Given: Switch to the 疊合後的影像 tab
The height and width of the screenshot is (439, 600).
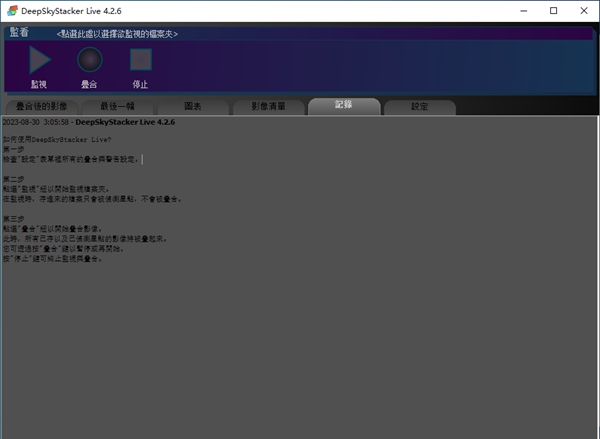Looking at the screenshot, I should pyautogui.click(x=42, y=106).
